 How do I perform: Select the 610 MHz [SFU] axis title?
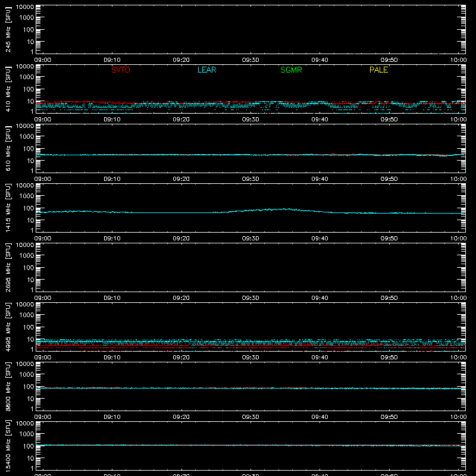(8, 148)
